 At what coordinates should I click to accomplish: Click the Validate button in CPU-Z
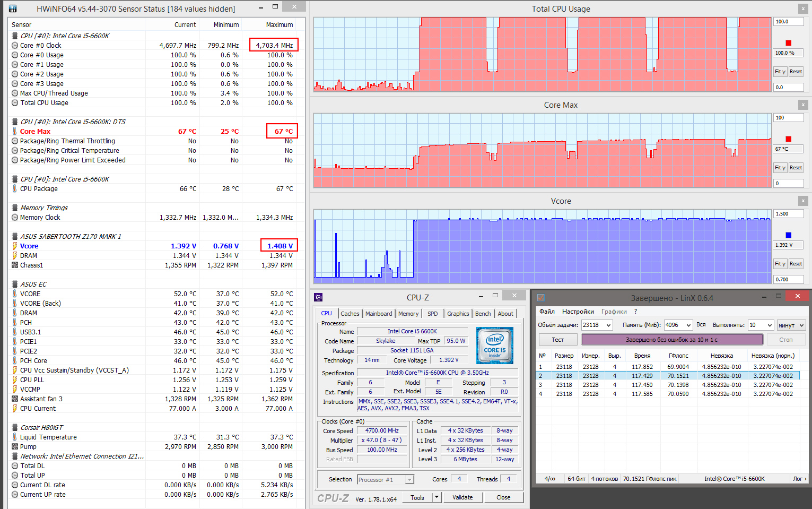pyautogui.click(x=462, y=497)
